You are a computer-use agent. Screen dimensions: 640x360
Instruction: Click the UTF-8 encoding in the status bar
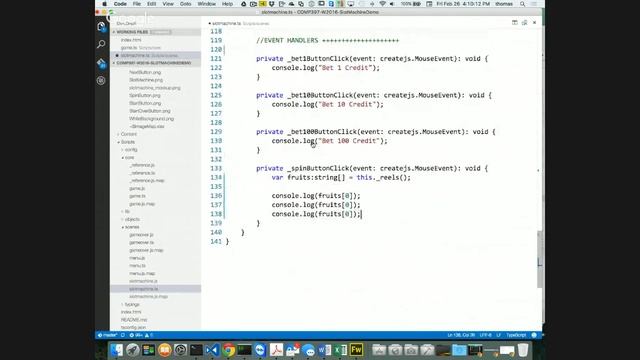486,335
